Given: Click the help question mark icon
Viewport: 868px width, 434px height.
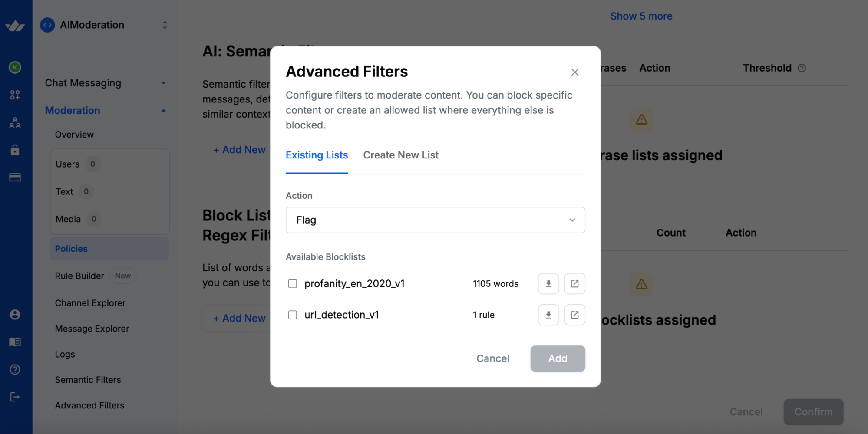Looking at the screenshot, I should [x=15, y=369].
